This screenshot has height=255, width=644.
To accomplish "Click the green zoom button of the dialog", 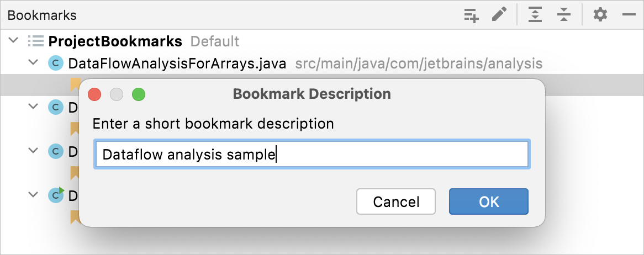I will tap(139, 94).
